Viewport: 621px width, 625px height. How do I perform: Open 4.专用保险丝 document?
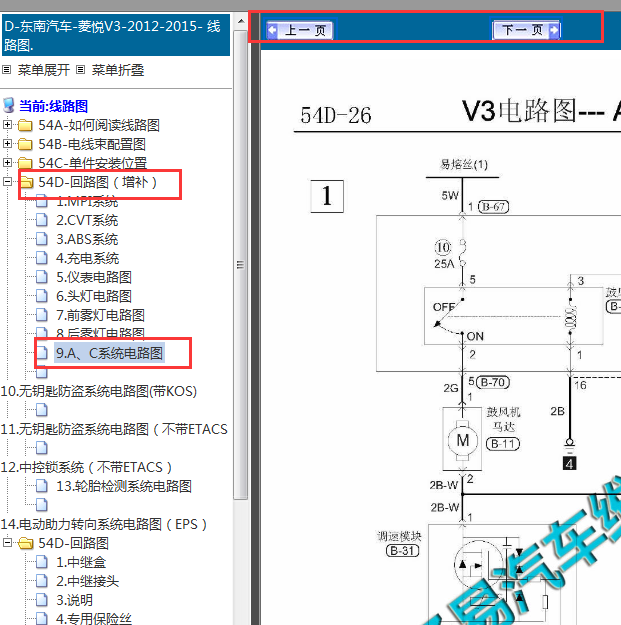(x=94, y=618)
